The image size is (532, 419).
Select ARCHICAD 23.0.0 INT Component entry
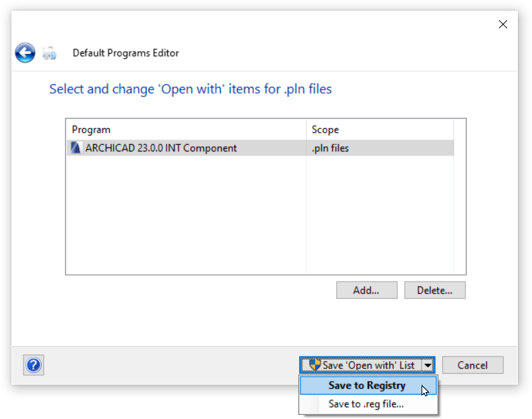coord(161,148)
